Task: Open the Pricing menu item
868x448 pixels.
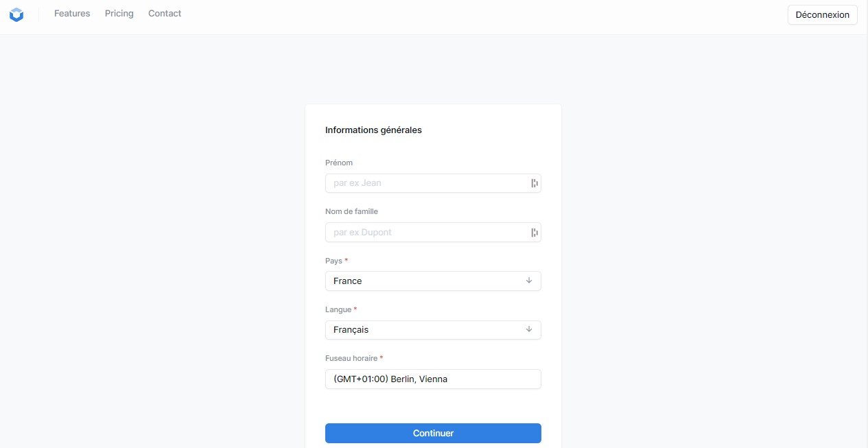Action: coord(119,14)
